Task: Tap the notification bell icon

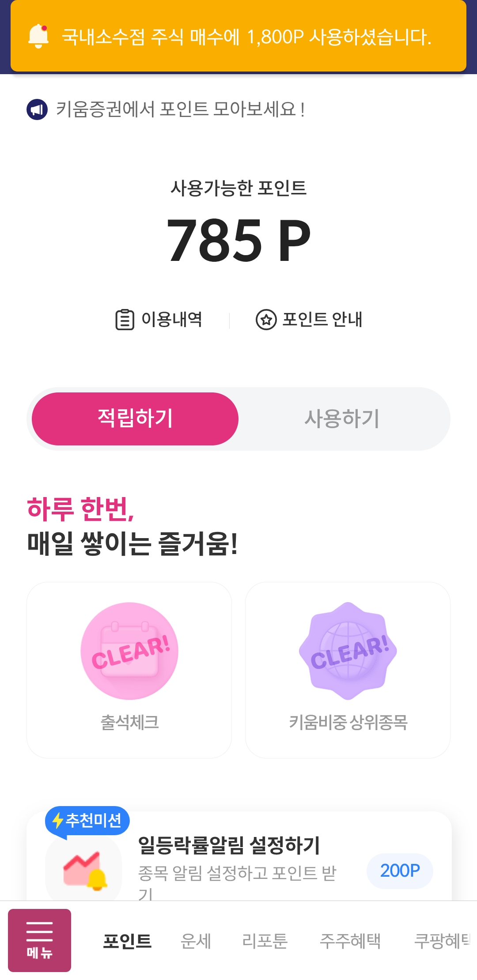Action: [x=38, y=36]
